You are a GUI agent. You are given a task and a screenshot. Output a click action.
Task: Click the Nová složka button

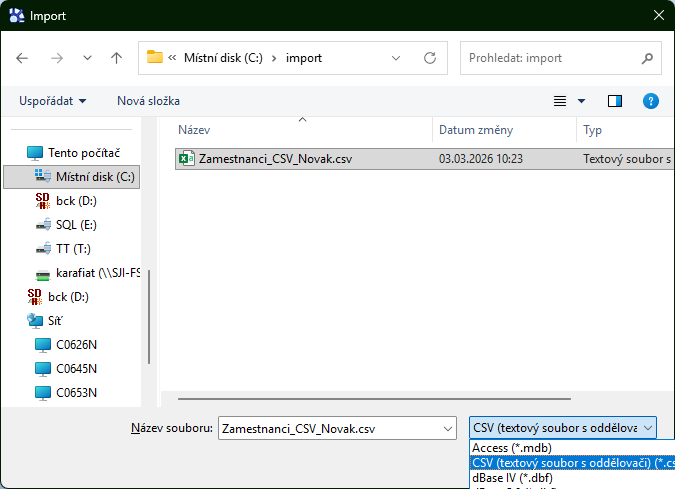(x=148, y=101)
